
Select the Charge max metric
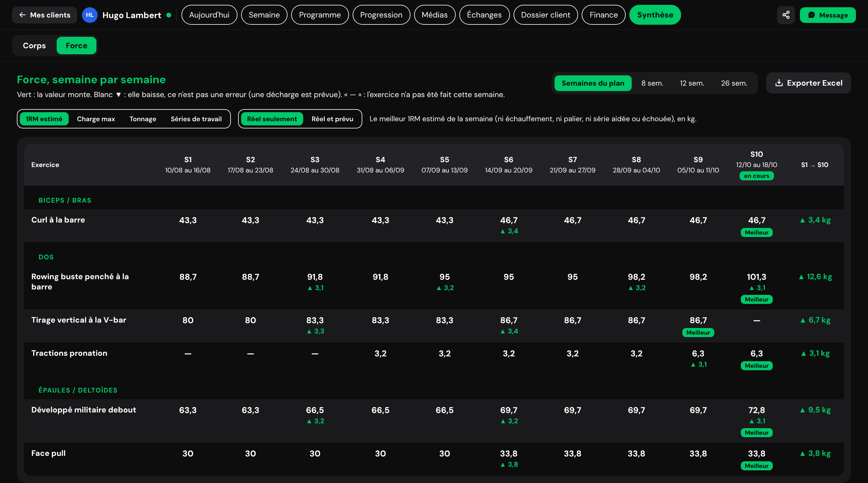pyautogui.click(x=96, y=119)
